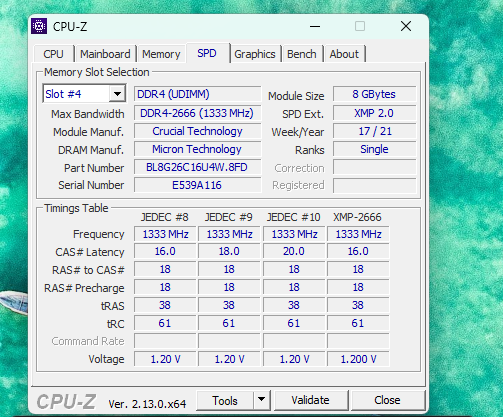This screenshot has height=417, width=503.
Task: Click the Slot #4 combo box text
Action: click(x=76, y=94)
